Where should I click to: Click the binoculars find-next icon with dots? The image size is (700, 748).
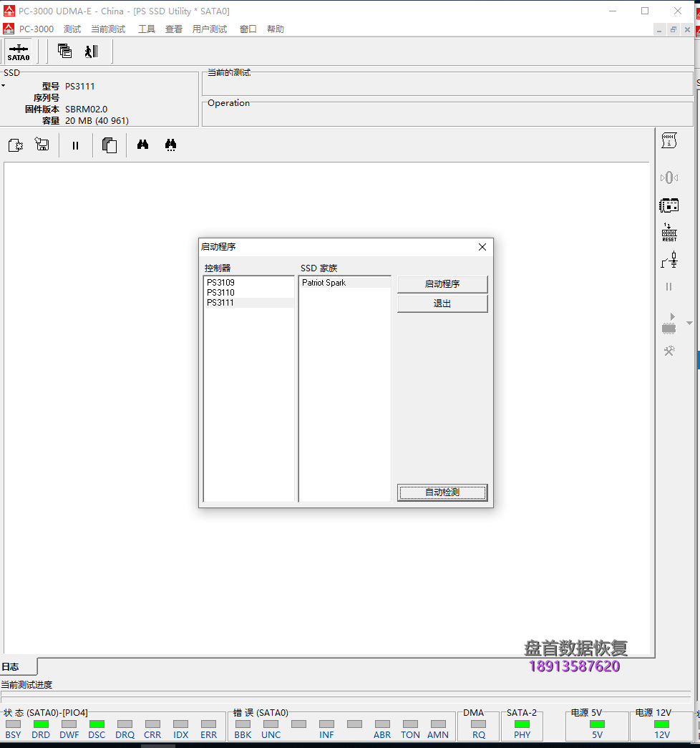pyautogui.click(x=170, y=145)
